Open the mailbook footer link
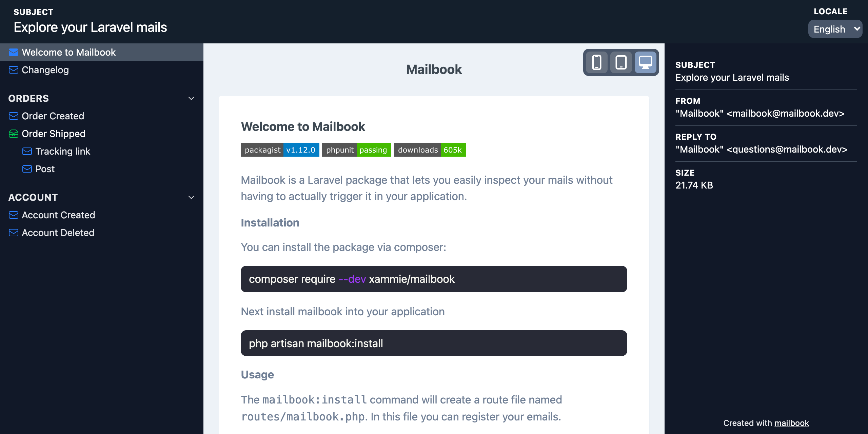868x434 pixels. [x=792, y=423]
